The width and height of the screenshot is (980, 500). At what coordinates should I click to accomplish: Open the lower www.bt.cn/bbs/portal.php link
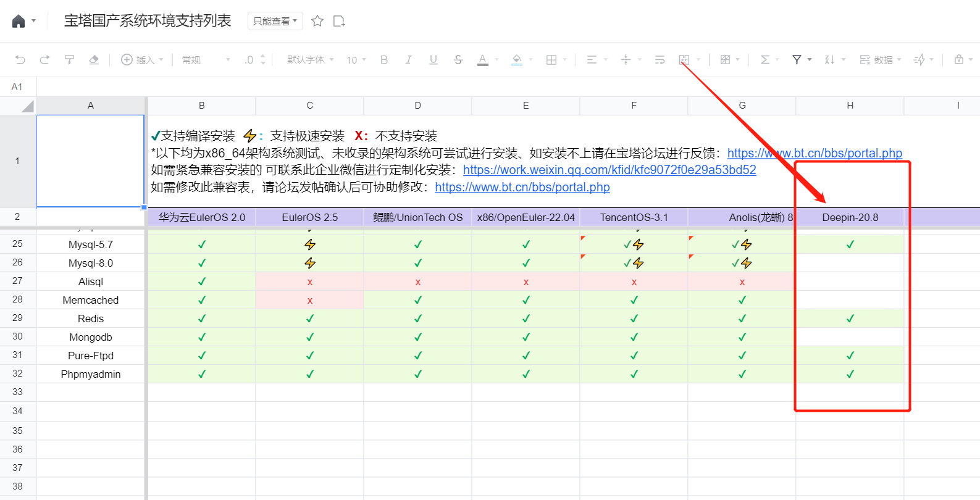[522, 187]
